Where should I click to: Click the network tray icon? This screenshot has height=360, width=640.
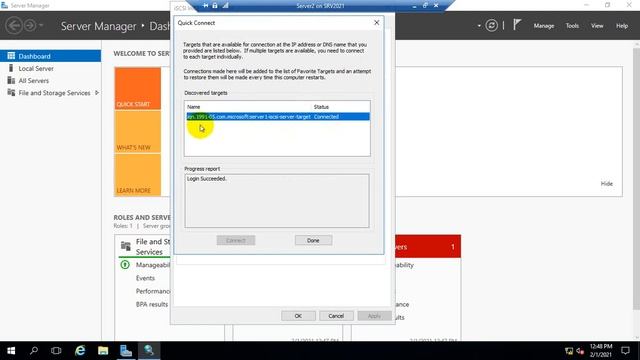pyautogui.click(x=569, y=351)
